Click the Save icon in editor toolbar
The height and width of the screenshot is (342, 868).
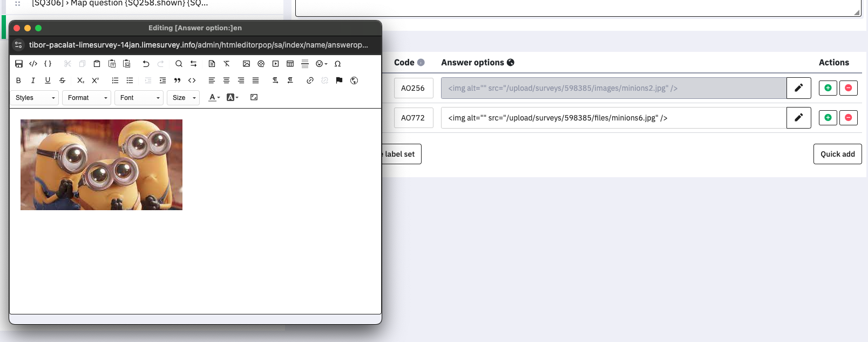[19, 64]
